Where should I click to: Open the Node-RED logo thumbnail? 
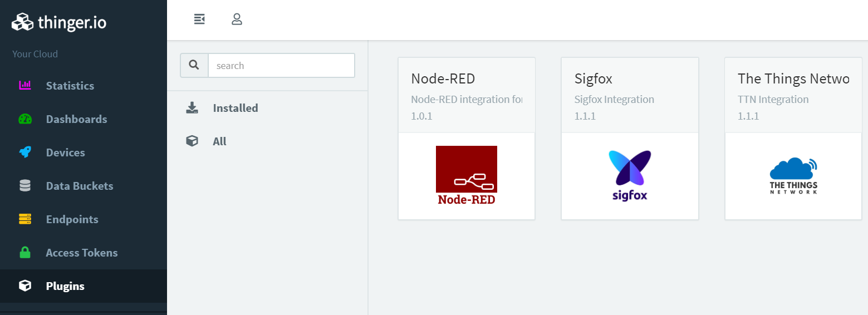coord(467,176)
